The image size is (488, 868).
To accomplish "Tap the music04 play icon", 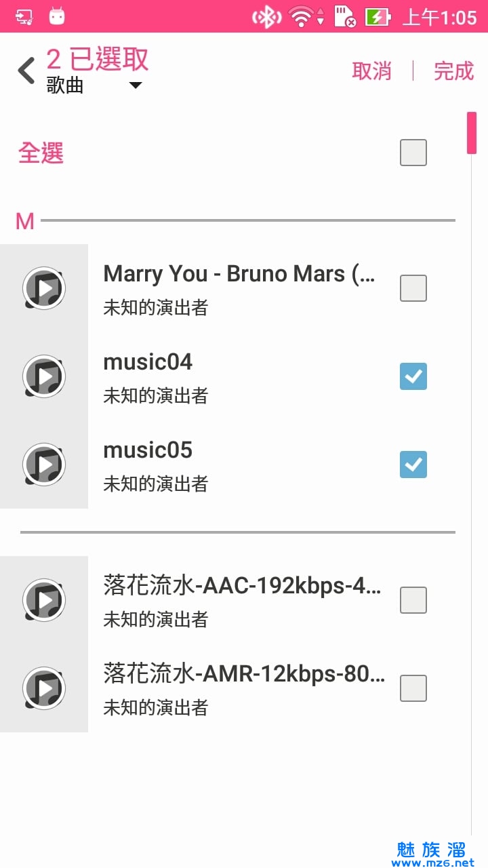I will [x=44, y=376].
